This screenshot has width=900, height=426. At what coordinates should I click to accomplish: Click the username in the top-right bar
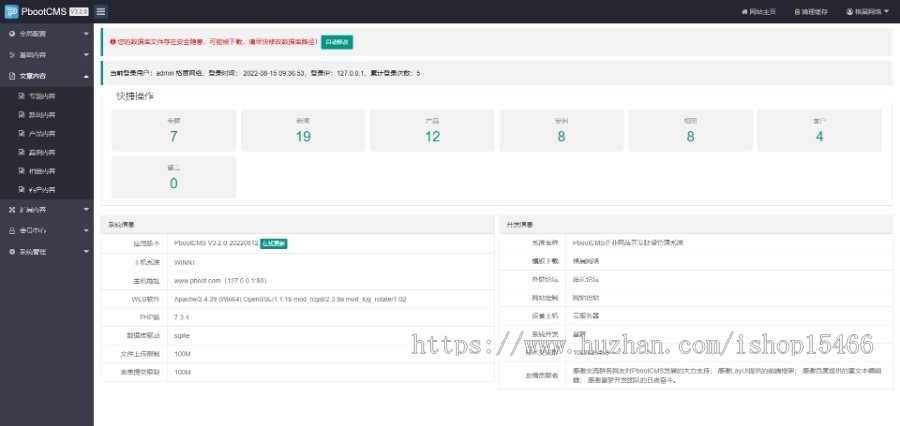(x=868, y=11)
